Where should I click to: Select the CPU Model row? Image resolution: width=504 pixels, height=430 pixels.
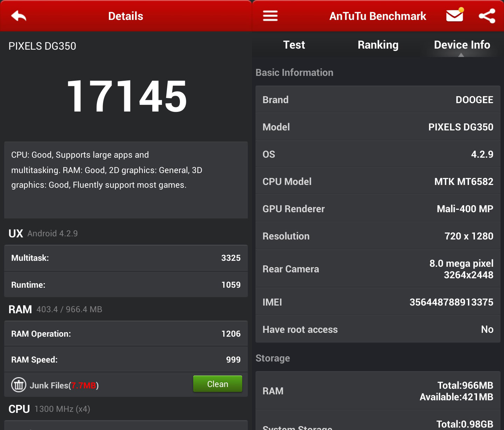pyautogui.click(x=378, y=181)
